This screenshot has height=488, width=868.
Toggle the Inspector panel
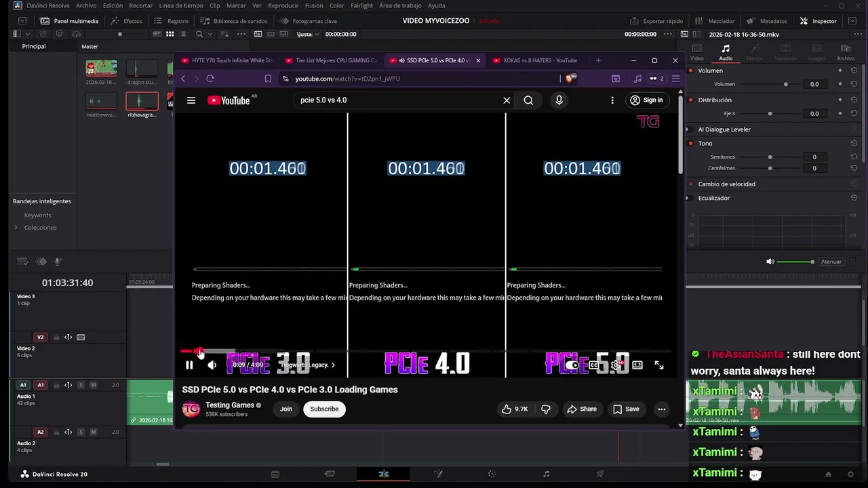(818, 21)
